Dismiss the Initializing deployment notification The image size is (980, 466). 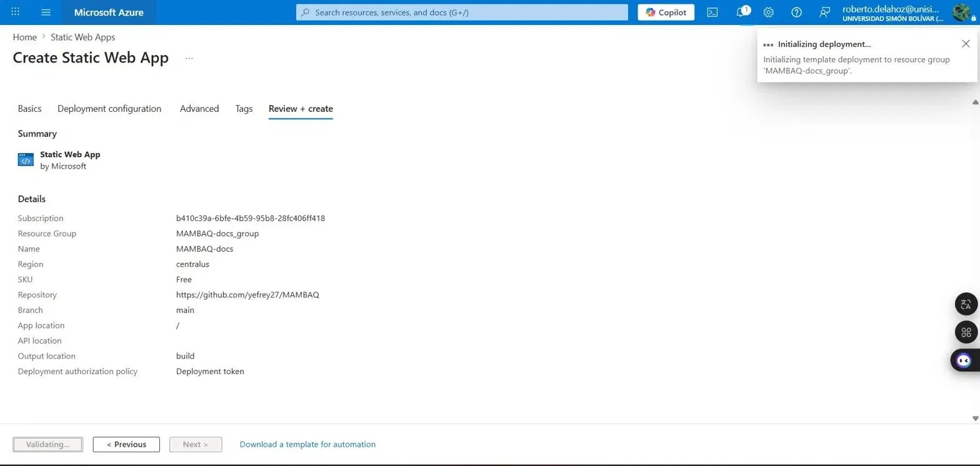click(966, 44)
